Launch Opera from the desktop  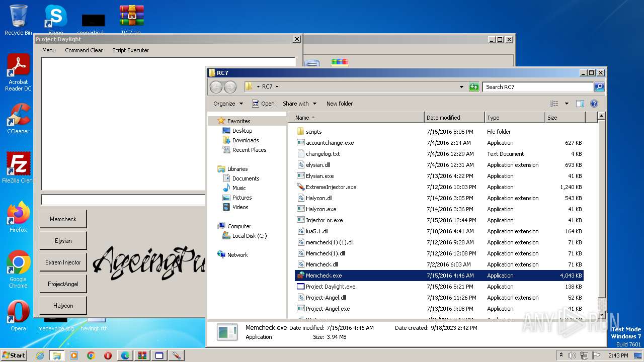18,316
